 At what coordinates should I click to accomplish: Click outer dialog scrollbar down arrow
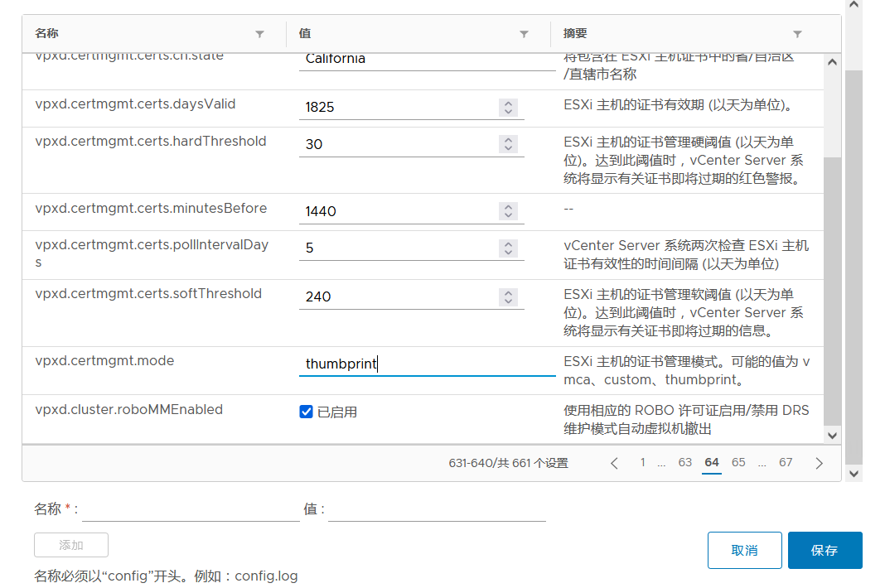click(854, 474)
